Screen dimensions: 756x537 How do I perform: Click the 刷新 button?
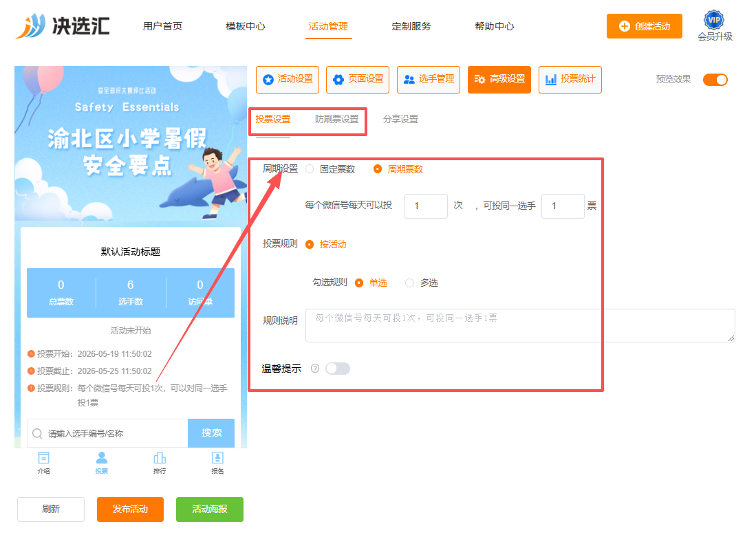point(51,509)
